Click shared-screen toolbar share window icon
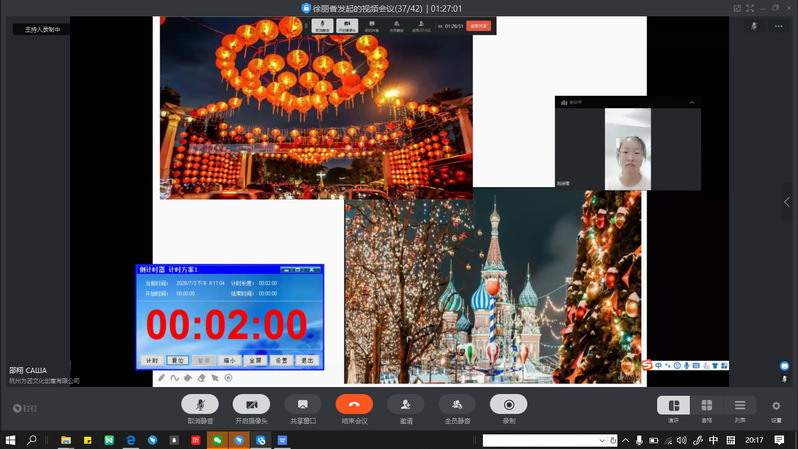This screenshot has width=798, height=449. [372, 26]
